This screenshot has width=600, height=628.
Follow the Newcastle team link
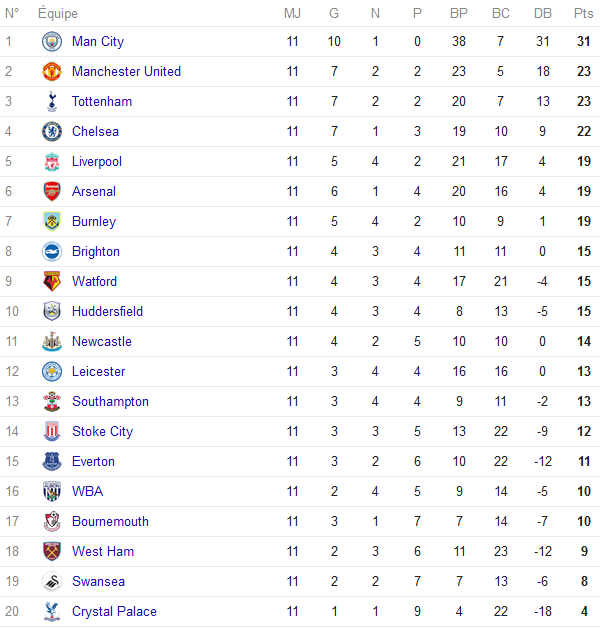(x=101, y=342)
